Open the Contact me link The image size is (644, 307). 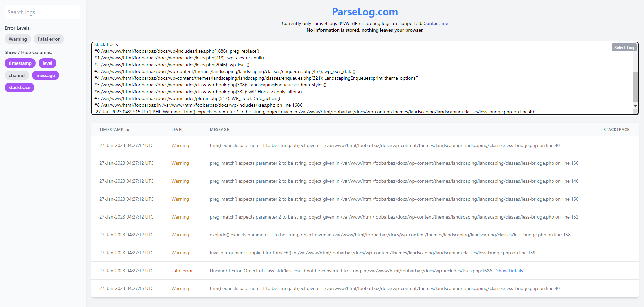coord(435,23)
